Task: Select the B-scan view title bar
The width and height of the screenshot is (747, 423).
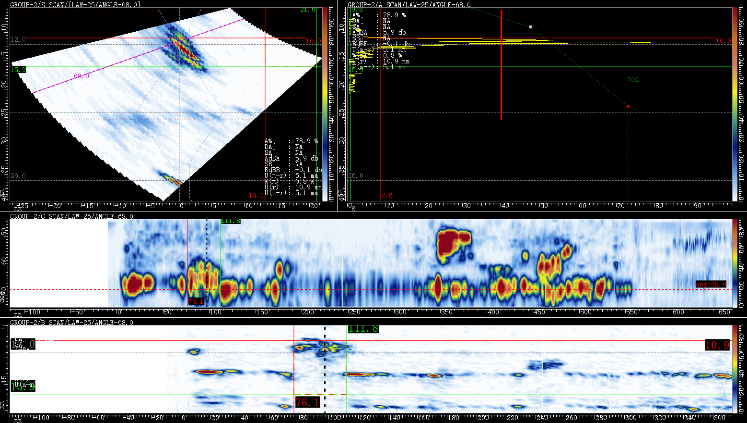Action: coord(71,322)
